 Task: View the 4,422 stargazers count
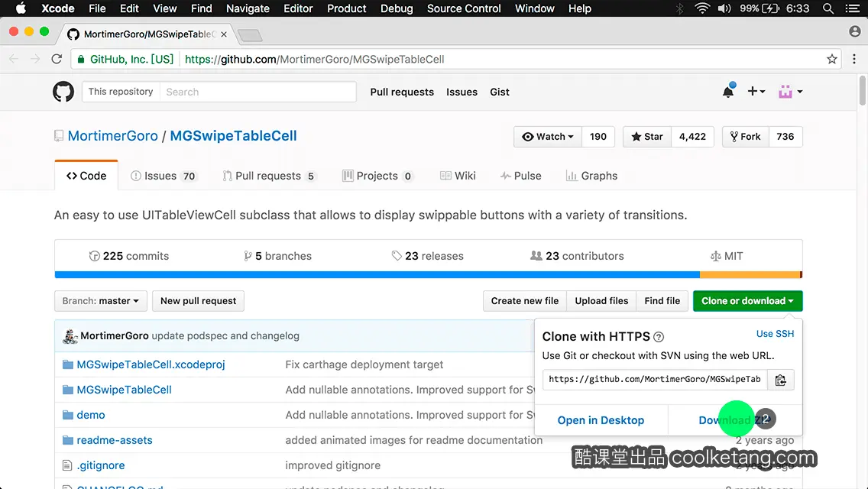pyautogui.click(x=692, y=137)
